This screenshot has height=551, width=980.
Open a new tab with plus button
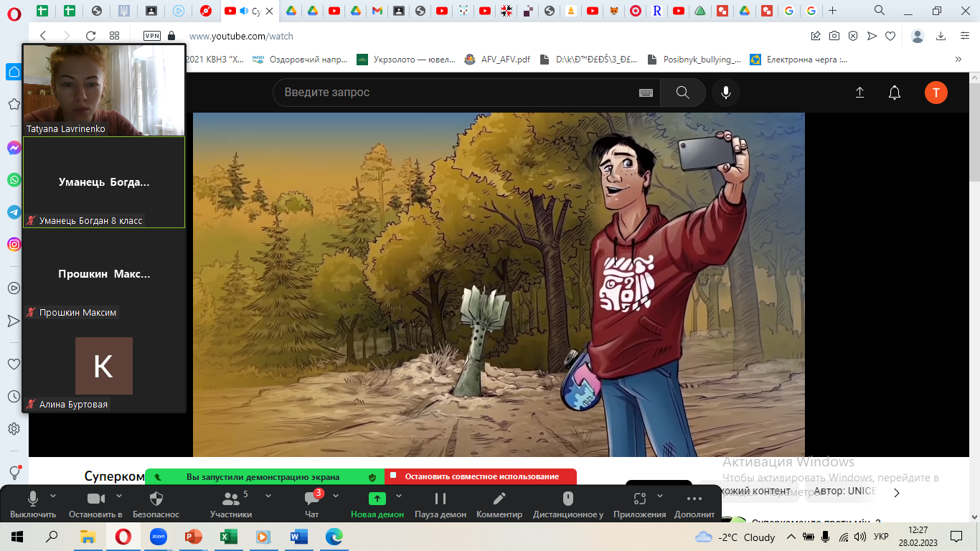[x=832, y=11]
